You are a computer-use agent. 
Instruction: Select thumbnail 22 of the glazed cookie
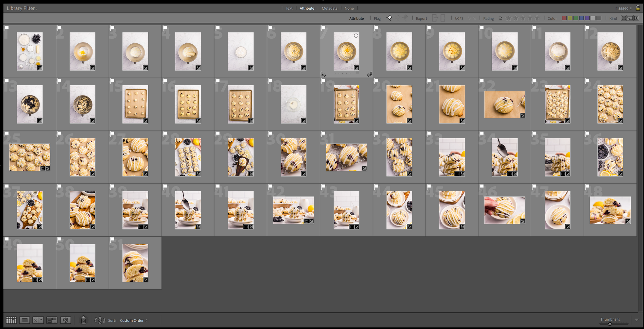point(504,104)
